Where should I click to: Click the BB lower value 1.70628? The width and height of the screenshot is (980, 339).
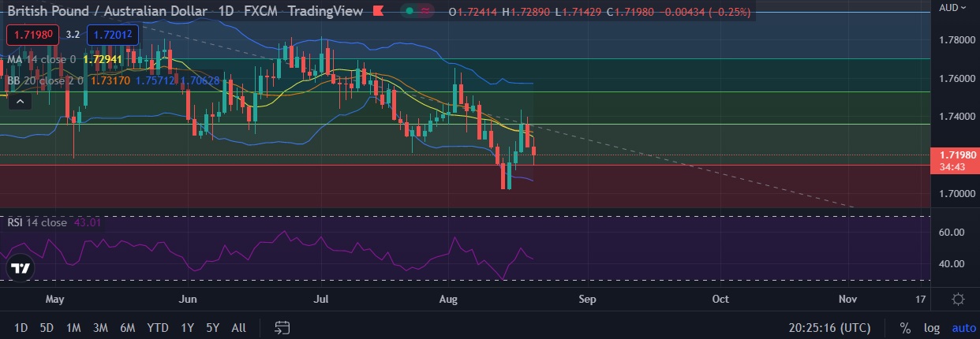200,80
